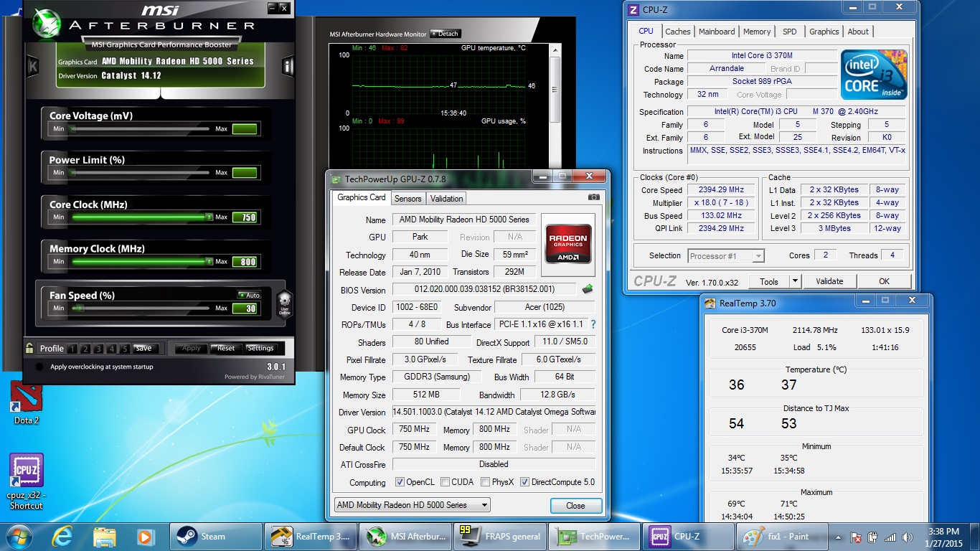Select Afterburner profile slot 3
The height and width of the screenshot is (551, 980).
(x=99, y=349)
